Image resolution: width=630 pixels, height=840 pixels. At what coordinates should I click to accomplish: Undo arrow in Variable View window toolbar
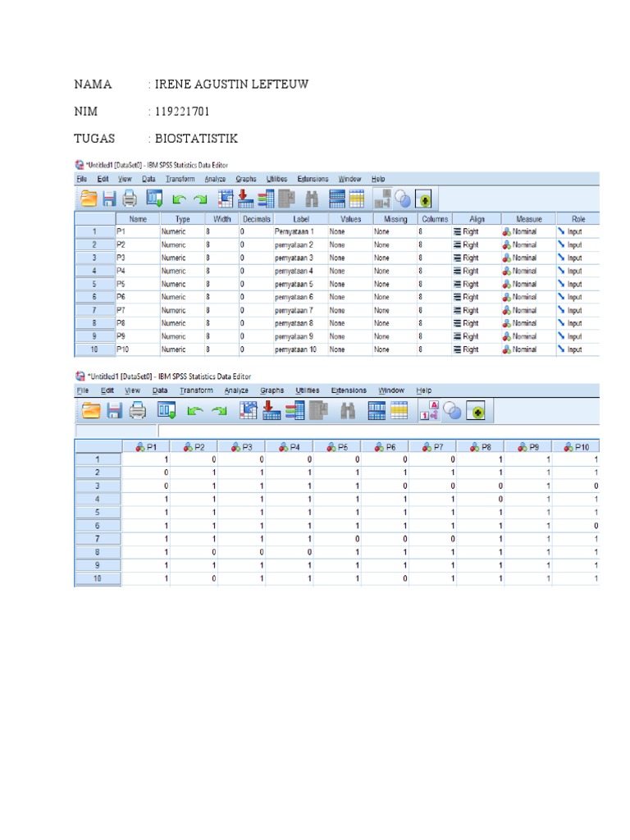click(179, 199)
